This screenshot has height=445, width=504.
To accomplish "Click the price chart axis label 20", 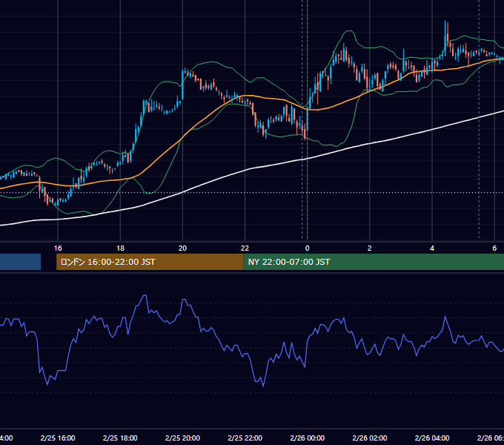I will pos(182,248).
